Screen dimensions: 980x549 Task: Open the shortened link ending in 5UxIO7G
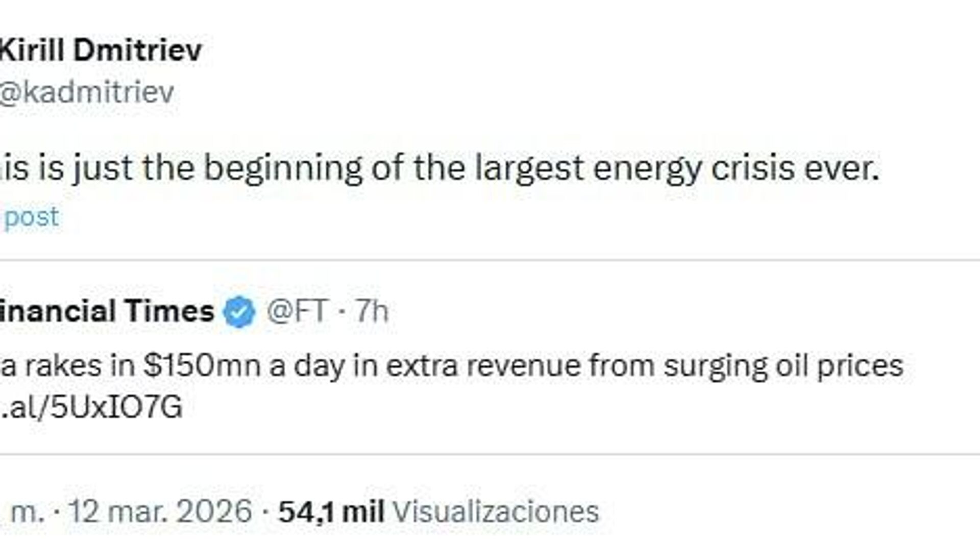[x=92, y=407]
